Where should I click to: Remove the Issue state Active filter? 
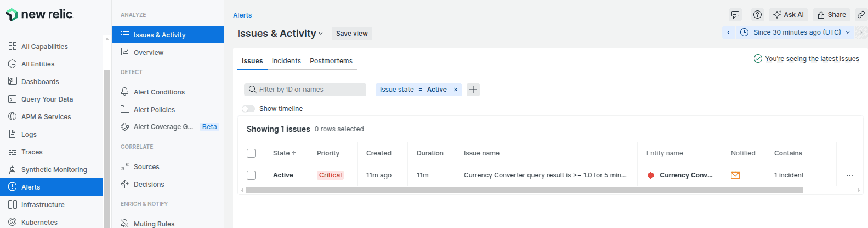[455, 90]
